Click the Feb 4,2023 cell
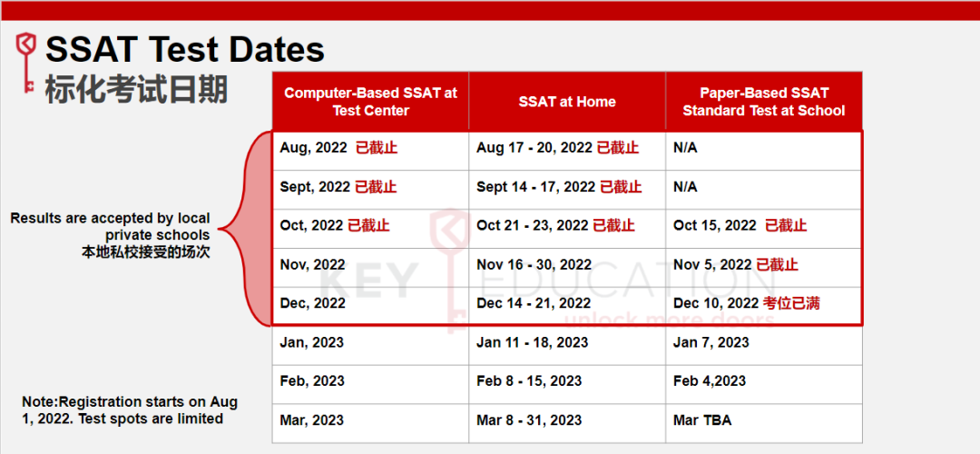Viewport: 980px width, 454px height. click(709, 381)
